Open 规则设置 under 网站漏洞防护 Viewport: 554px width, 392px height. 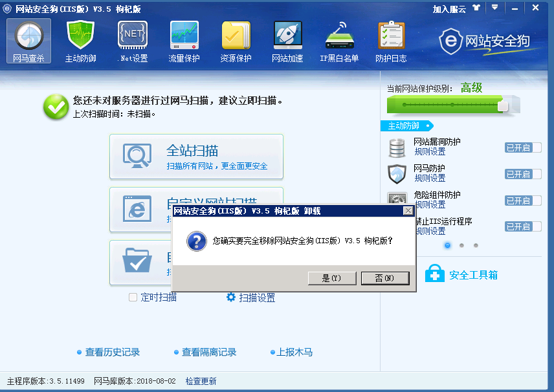430,152
